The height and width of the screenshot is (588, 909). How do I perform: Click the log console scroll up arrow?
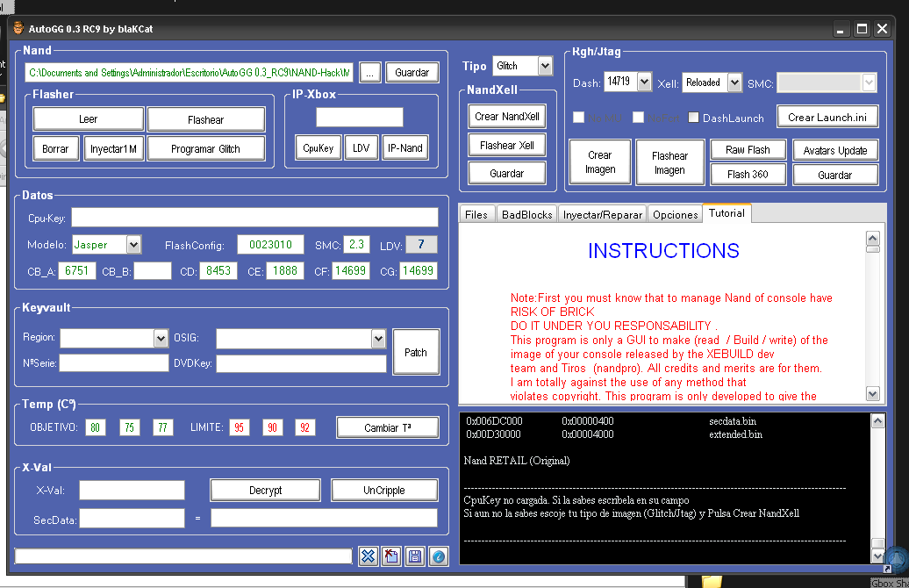(x=877, y=421)
